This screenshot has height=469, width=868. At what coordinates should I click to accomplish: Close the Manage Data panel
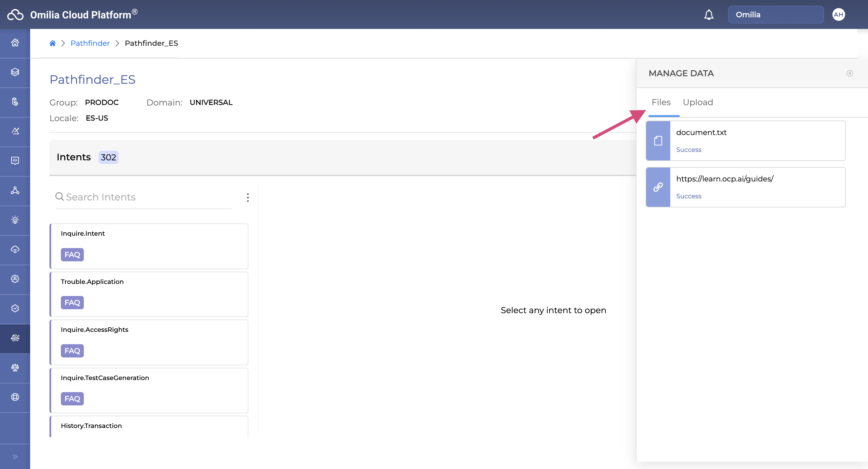pyautogui.click(x=850, y=74)
